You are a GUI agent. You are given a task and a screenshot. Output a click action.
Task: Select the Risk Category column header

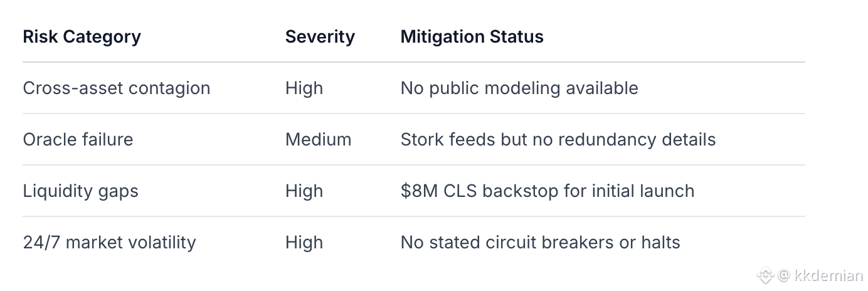point(82,36)
